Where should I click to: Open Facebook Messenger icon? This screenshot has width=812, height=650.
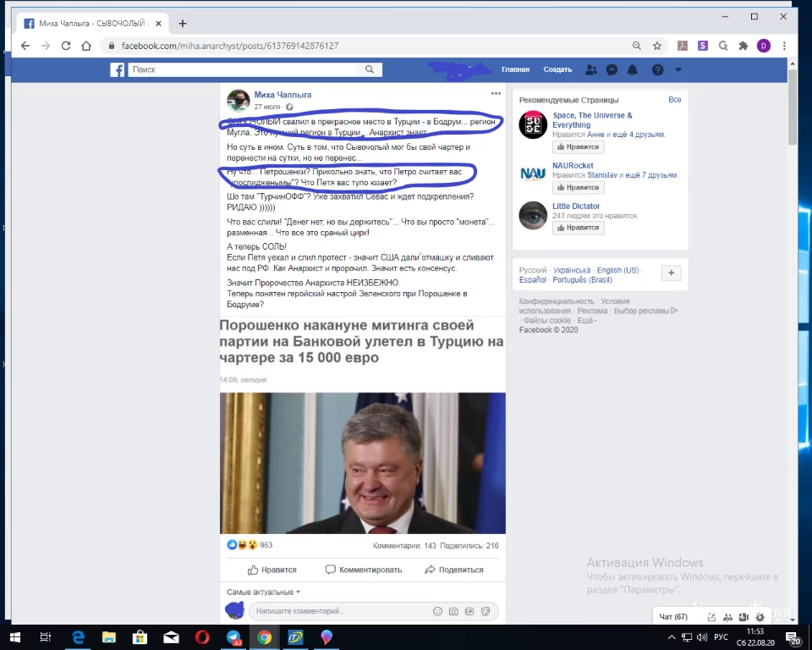(x=612, y=69)
